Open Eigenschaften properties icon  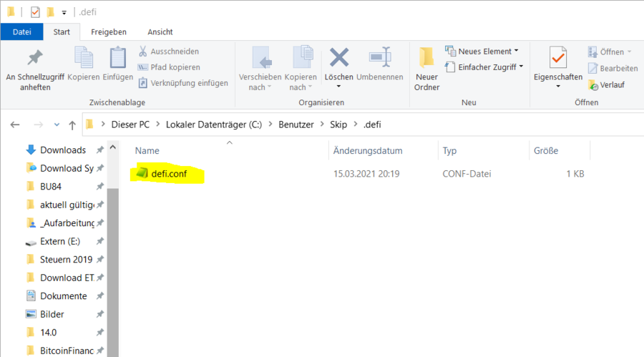(558, 59)
